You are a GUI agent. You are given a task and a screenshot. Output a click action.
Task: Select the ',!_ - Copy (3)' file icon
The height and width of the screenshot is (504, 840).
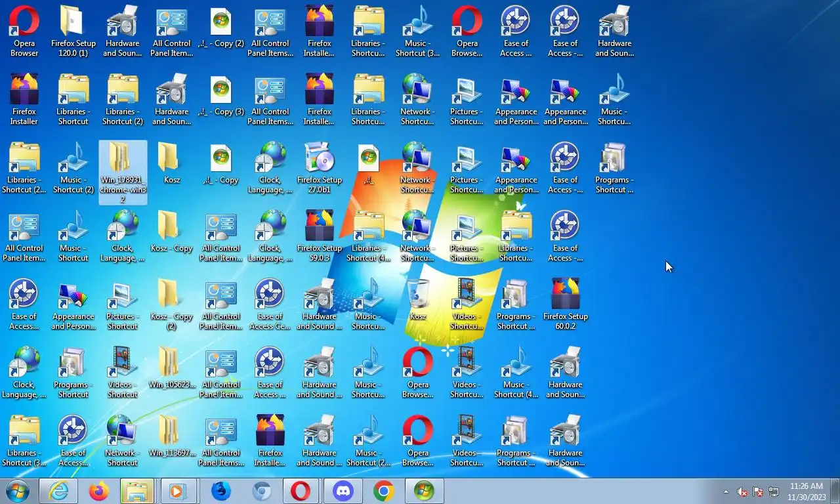point(221,96)
